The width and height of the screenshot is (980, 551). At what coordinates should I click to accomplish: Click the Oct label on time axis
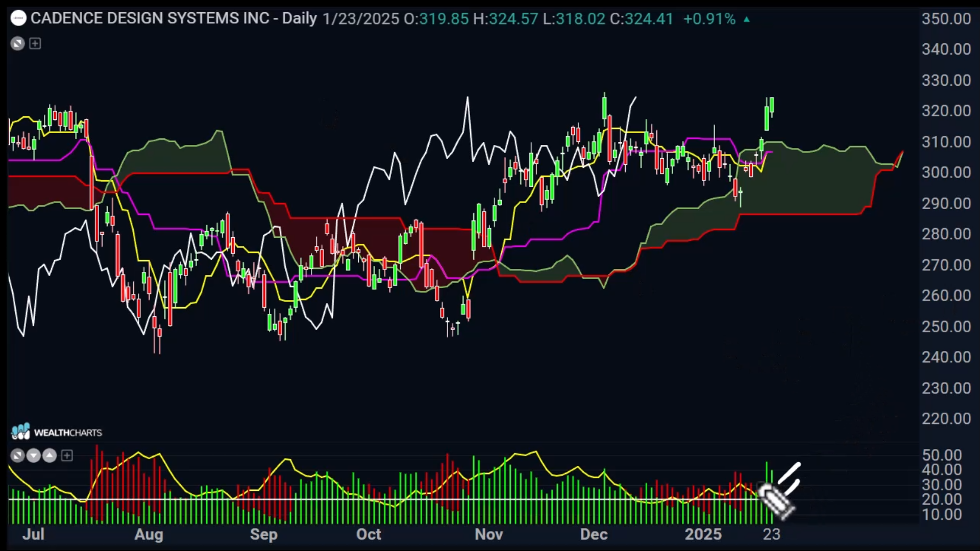pyautogui.click(x=369, y=534)
